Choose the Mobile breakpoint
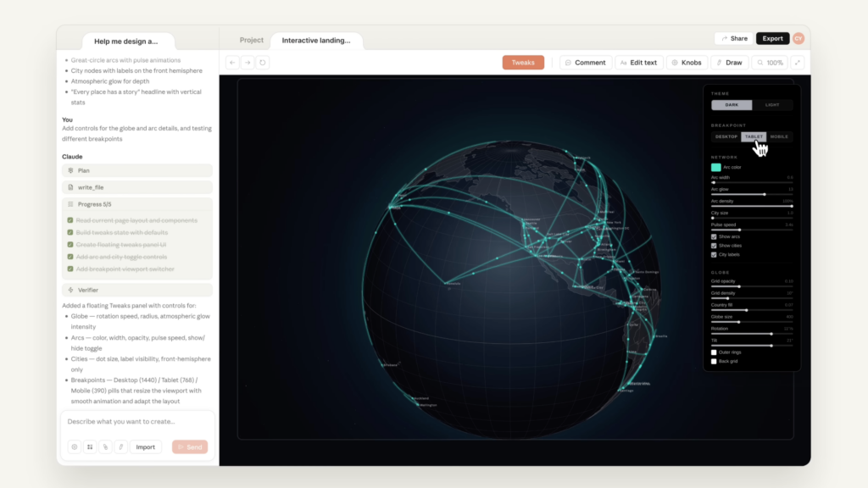The height and width of the screenshot is (488, 868). point(779,136)
